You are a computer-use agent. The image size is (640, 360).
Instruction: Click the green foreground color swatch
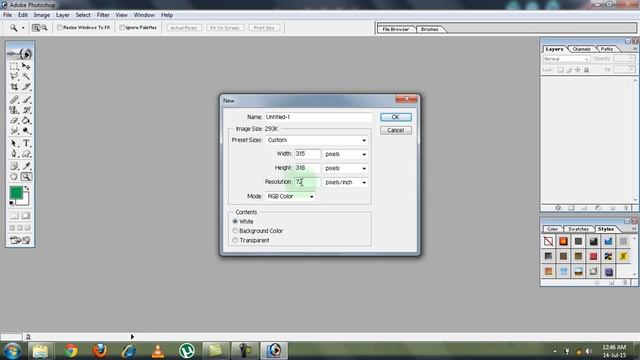coord(16,192)
